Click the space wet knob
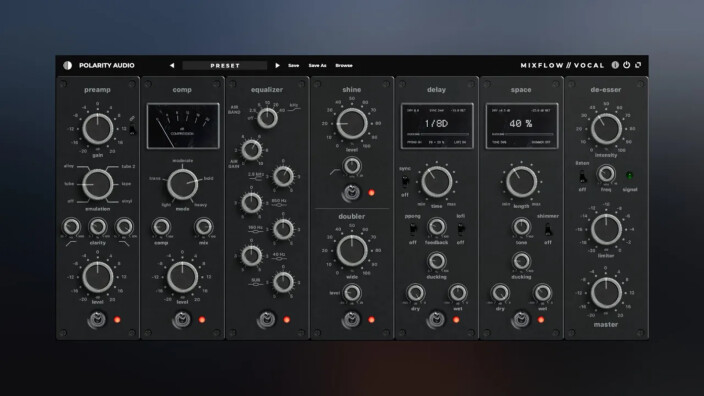704x396 pixels. 542,293
